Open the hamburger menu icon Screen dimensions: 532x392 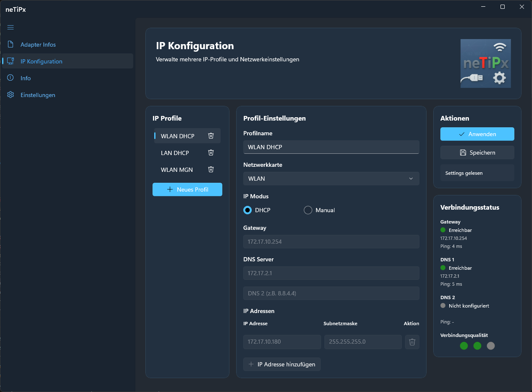coord(10,27)
